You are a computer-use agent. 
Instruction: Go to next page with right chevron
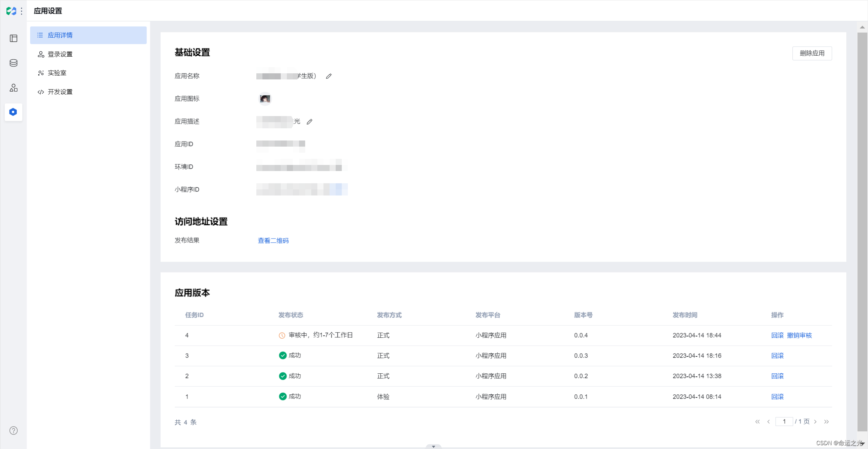pyautogui.click(x=815, y=422)
